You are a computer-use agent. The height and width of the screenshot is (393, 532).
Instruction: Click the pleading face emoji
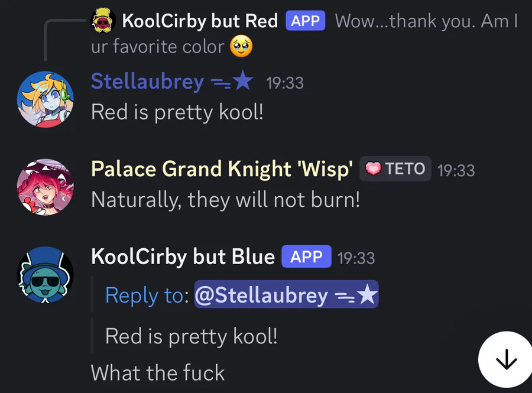(x=241, y=46)
